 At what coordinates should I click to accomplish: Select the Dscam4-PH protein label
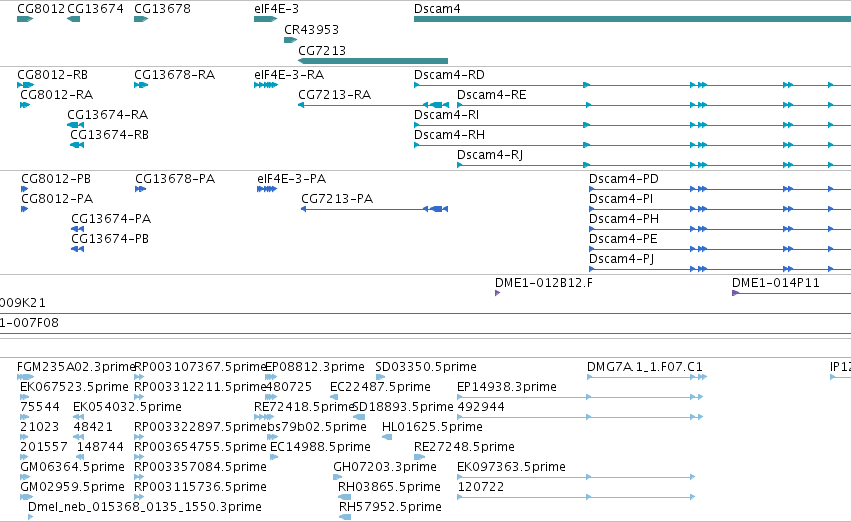pos(624,219)
